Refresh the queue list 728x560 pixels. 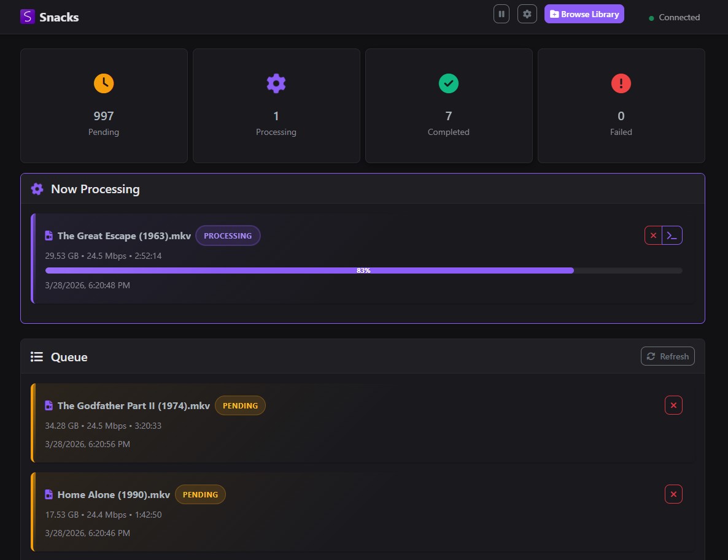tap(668, 356)
